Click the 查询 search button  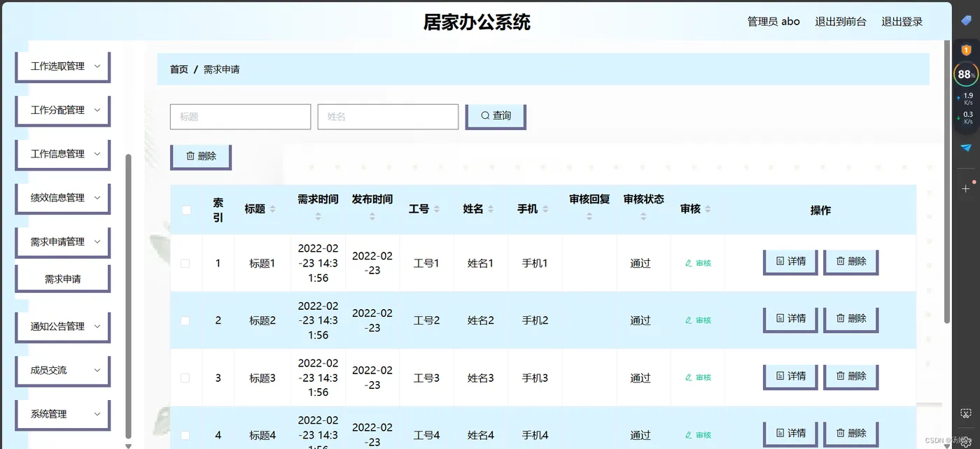[496, 116]
